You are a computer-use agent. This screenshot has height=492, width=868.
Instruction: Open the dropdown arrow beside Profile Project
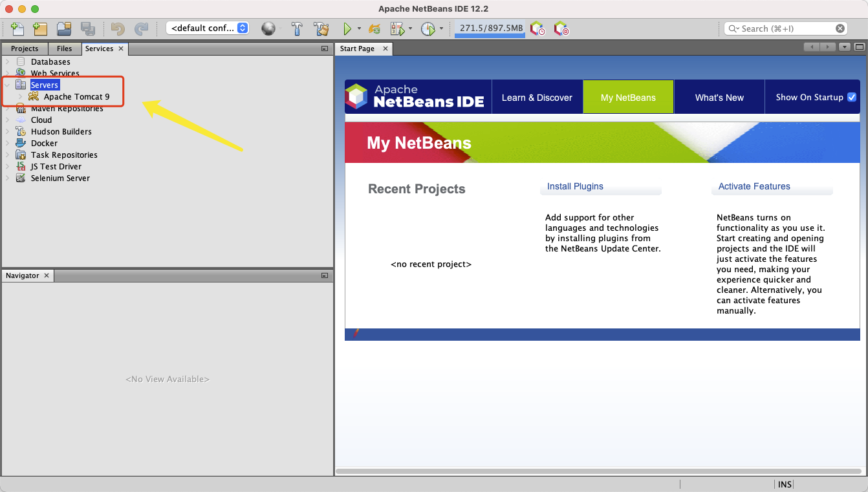pos(441,28)
